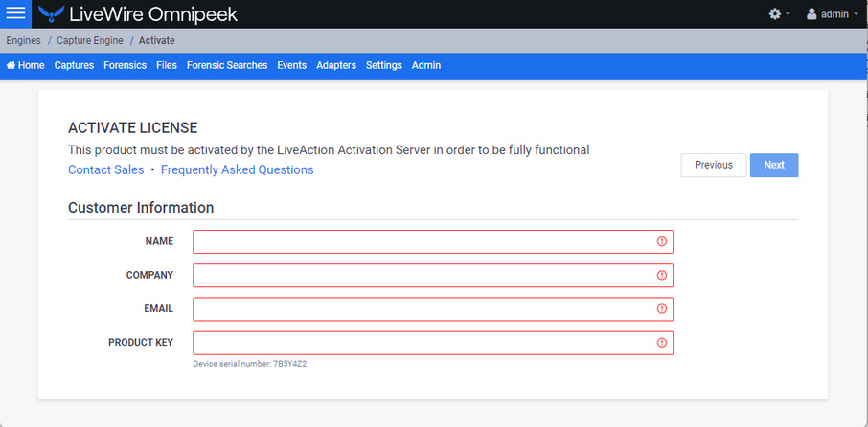Open the Home nav item

pos(26,65)
